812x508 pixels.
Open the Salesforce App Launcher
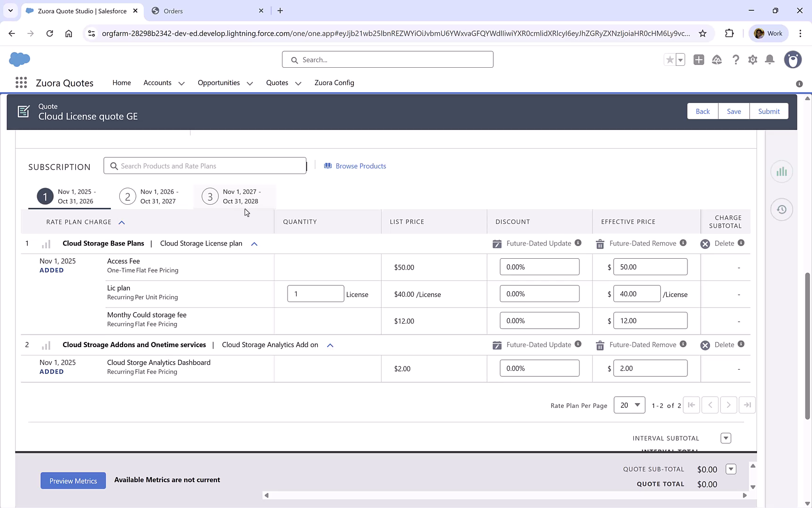pos(21,82)
